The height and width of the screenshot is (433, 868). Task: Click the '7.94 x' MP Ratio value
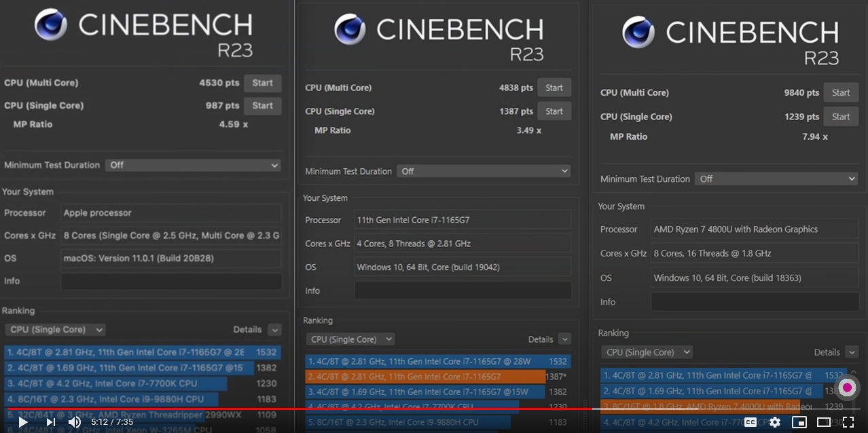[815, 136]
